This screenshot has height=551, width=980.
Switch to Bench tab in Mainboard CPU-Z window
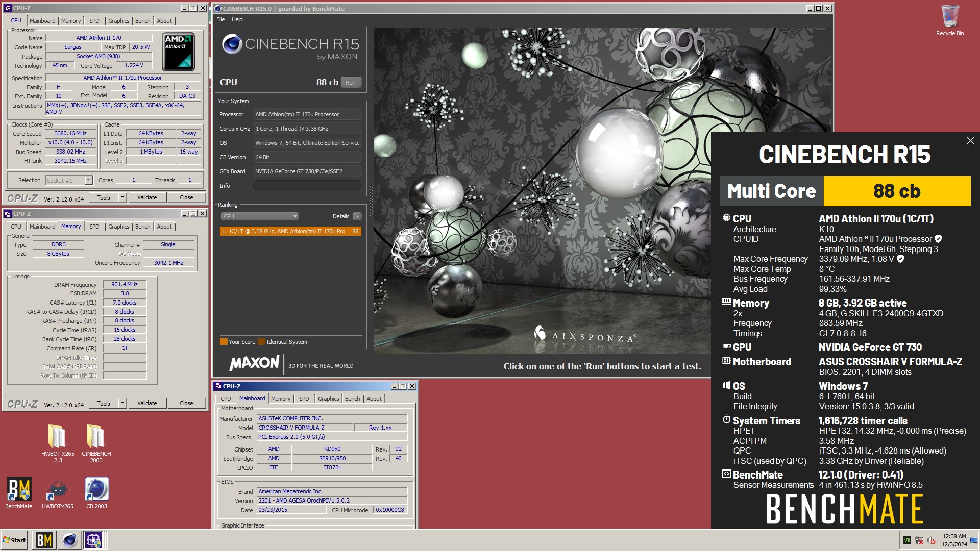point(353,399)
